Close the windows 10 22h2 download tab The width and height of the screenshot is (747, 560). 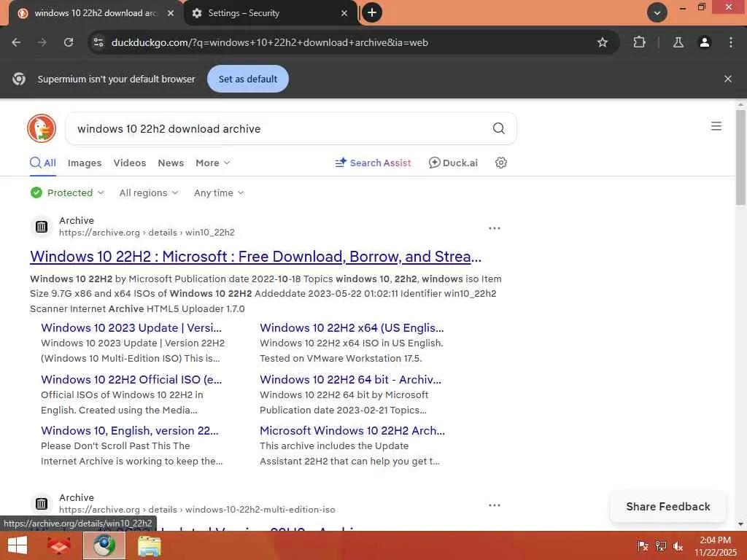171,13
